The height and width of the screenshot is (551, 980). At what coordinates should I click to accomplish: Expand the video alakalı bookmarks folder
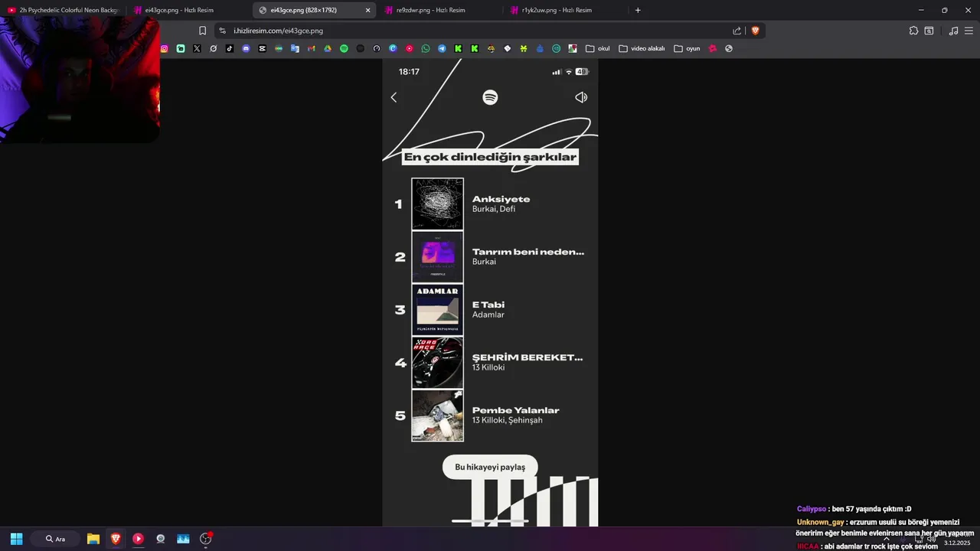click(x=642, y=48)
